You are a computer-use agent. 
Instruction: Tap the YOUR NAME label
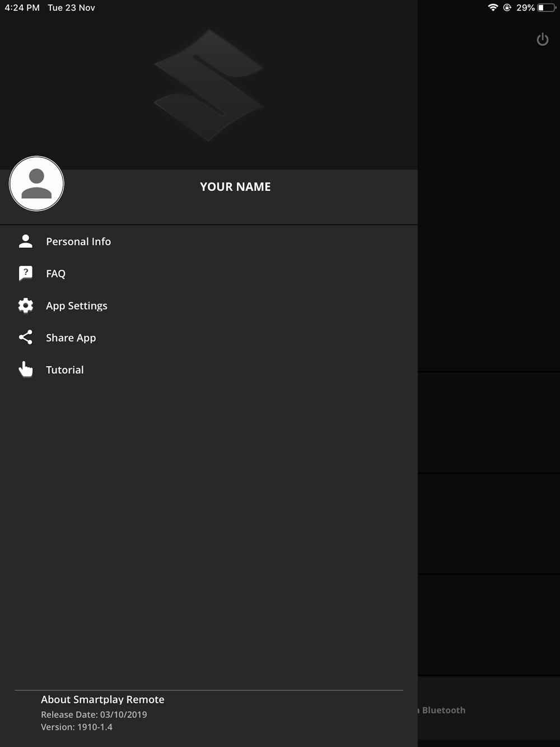pos(235,187)
